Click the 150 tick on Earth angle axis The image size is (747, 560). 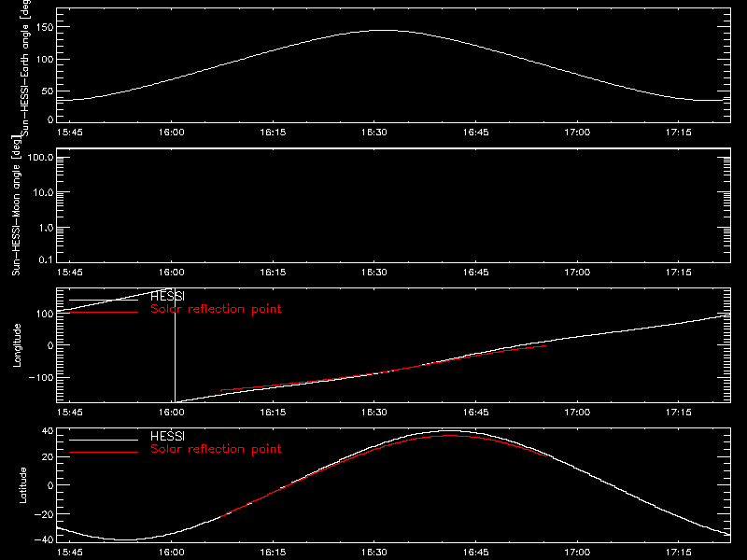click(45, 28)
